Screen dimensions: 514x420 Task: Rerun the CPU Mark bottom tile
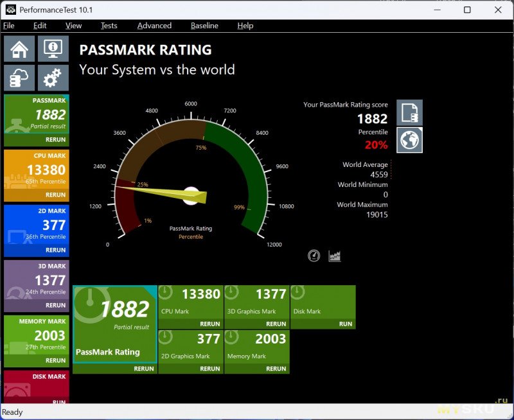(210, 324)
